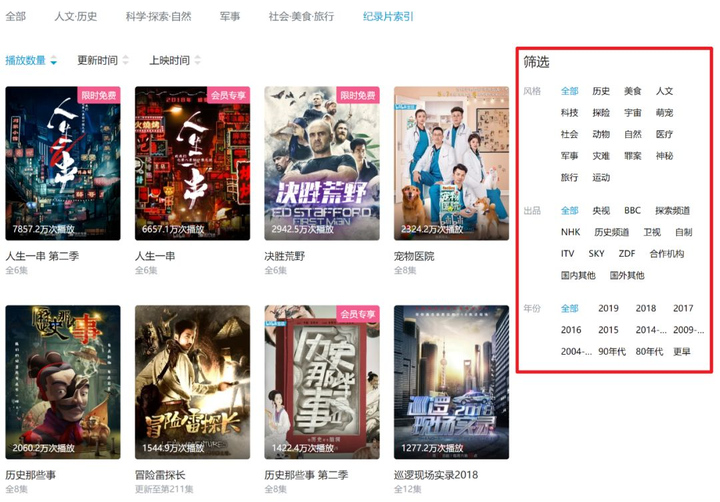This screenshot has height=502, width=720.
Task: Click 冒险雷探长 title link
Action: coord(160,475)
